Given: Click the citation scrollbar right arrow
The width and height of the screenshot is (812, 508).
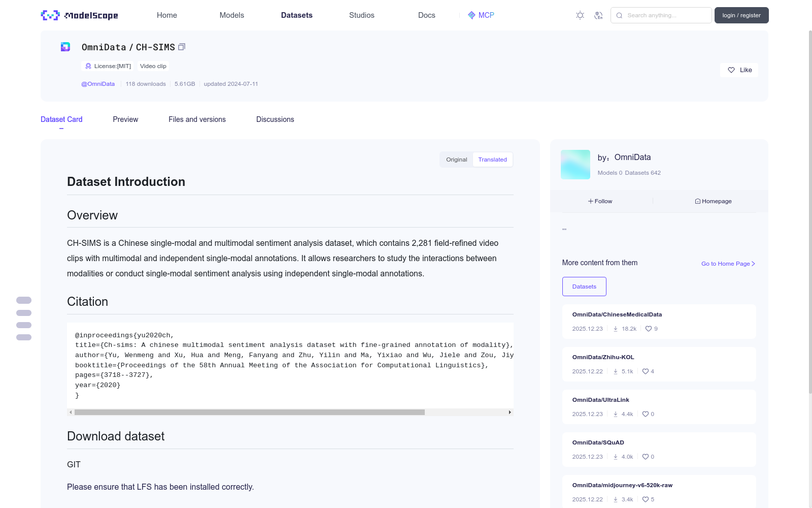Looking at the screenshot, I should pyautogui.click(x=510, y=412).
